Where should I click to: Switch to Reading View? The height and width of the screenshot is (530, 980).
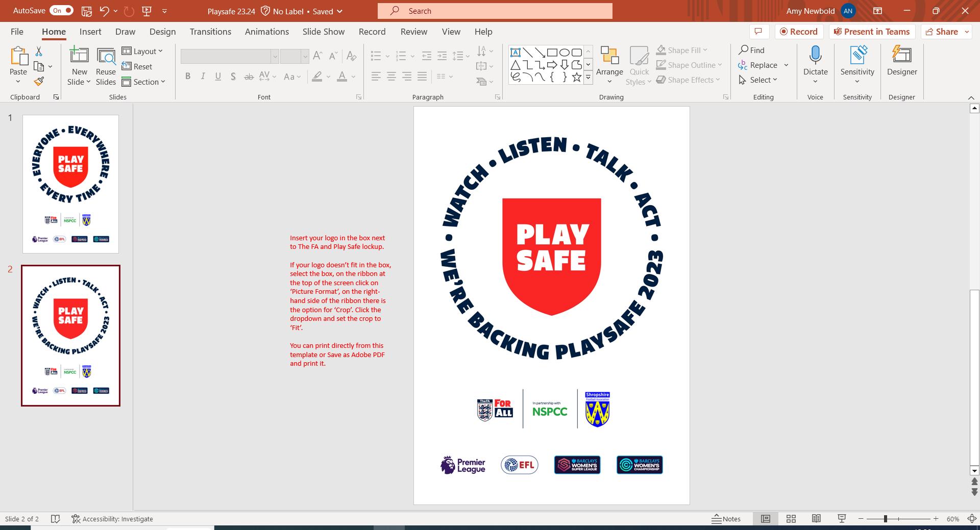click(816, 519)
